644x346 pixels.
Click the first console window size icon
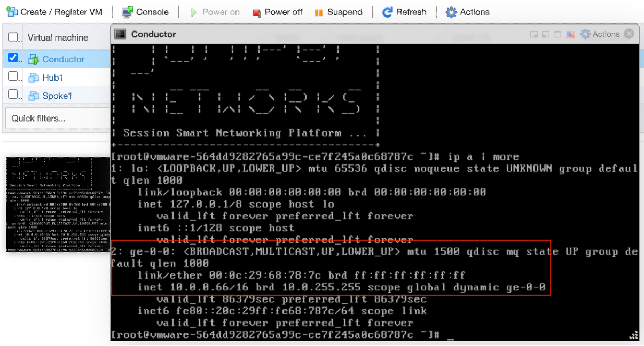(x=533, y=34)
